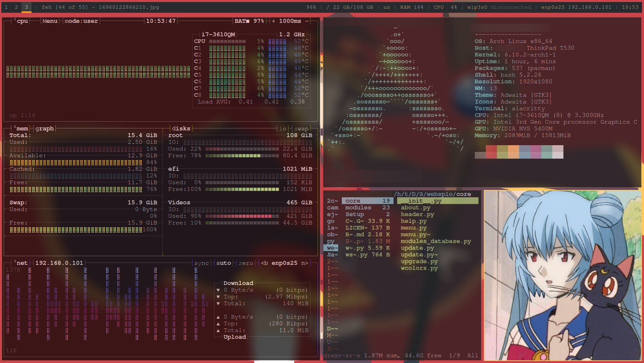Select the core directory in ranger
The height and width of the screenshot is (363, 644).
coord(368,201)
